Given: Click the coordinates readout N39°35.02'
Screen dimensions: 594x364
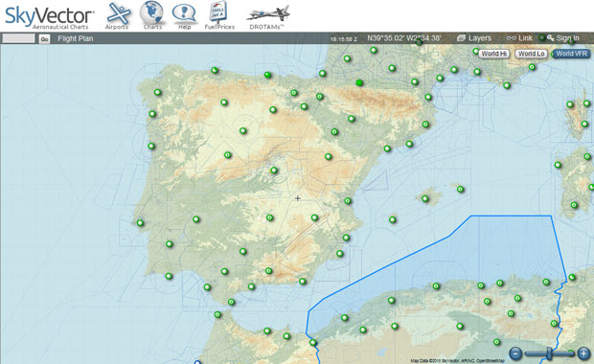Looking at the screenshot, I should [404, 38].
